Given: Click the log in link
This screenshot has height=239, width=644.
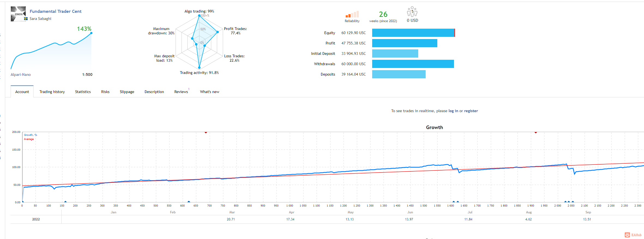Looking at the screenshot, I should click(453, 111).
